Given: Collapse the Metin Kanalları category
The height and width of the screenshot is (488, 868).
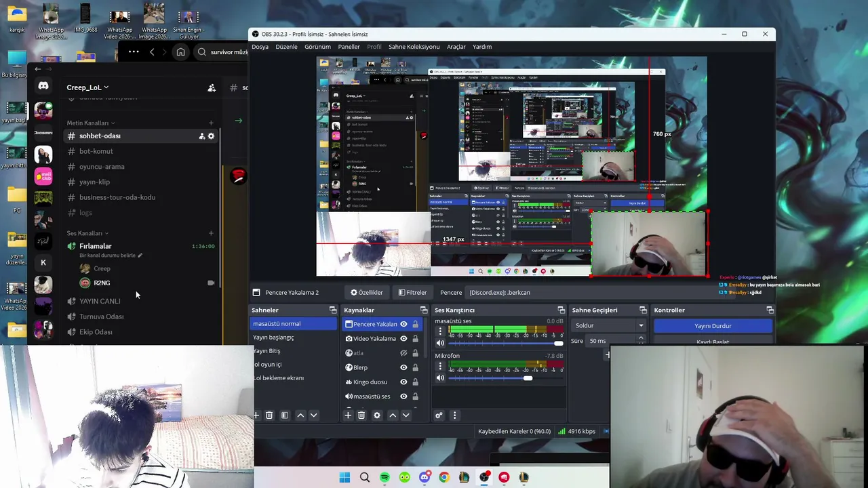Looking at the screenshot, I should coord(91,123).
